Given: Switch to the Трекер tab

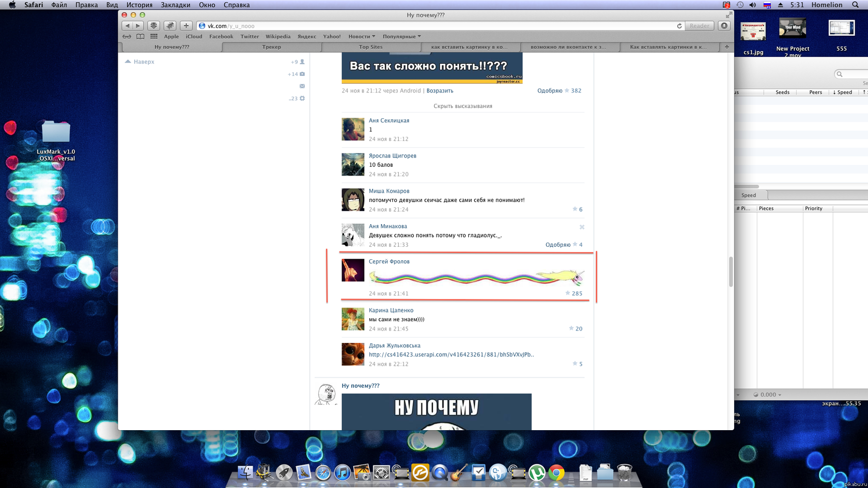Looking at the screenshot, I should [x=271, y=47].
